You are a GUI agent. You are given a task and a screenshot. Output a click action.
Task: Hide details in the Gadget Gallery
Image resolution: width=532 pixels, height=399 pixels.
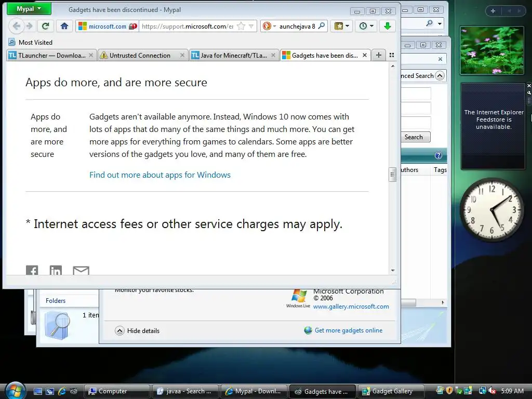(x=137, y=330)
